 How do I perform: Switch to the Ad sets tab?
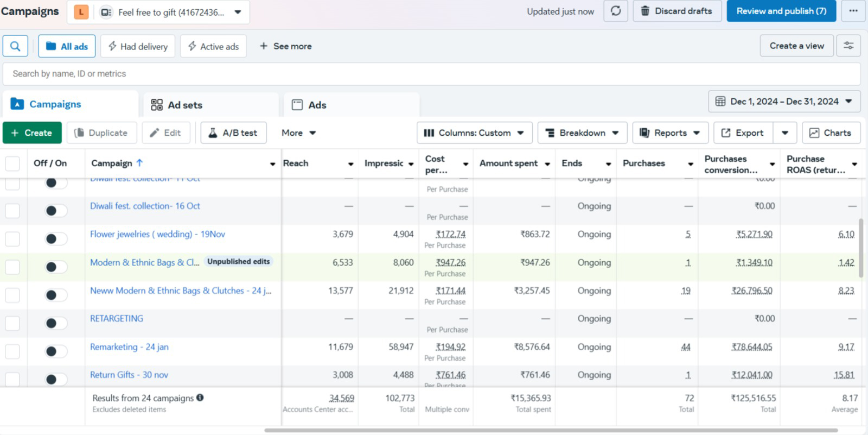tap(184, 105)
